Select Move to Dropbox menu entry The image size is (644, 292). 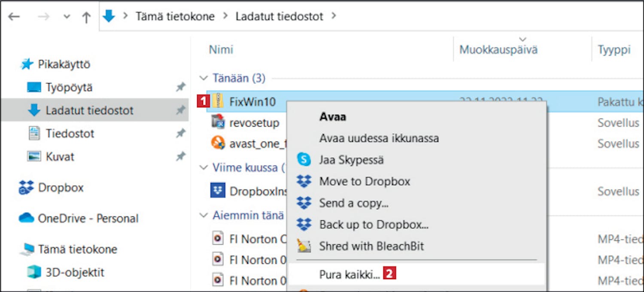coord(365,181)
